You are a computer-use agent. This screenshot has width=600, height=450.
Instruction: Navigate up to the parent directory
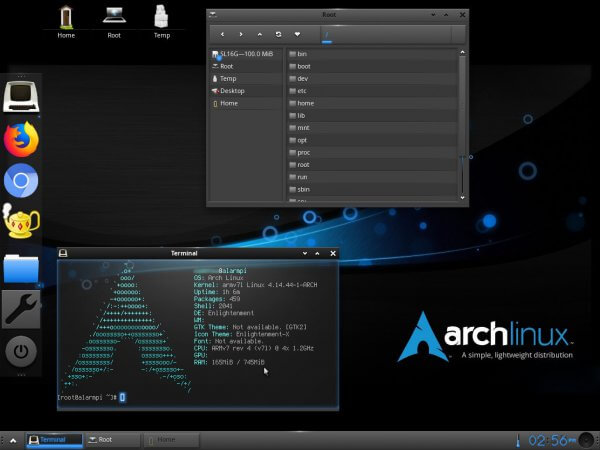260,34
